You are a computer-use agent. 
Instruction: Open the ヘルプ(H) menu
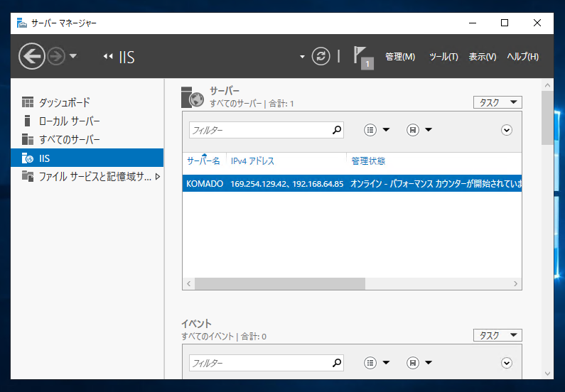[522, 57]
